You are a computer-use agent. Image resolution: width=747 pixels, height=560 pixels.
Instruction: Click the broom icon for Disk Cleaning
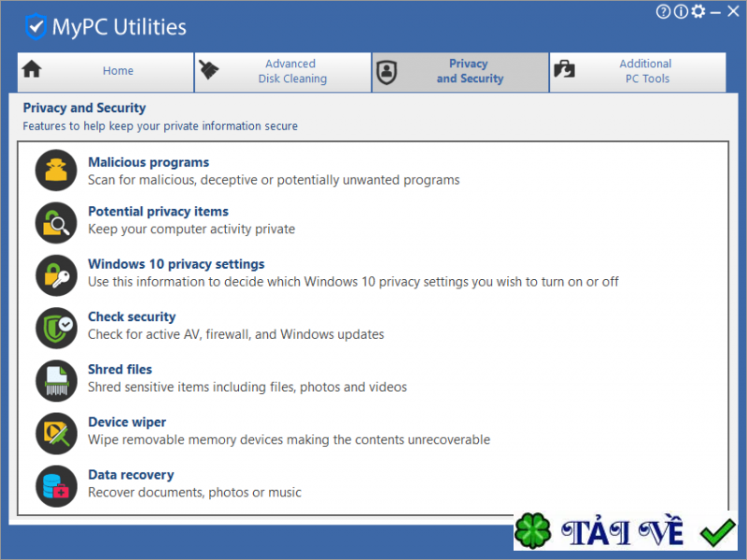[x=208, y=70]
